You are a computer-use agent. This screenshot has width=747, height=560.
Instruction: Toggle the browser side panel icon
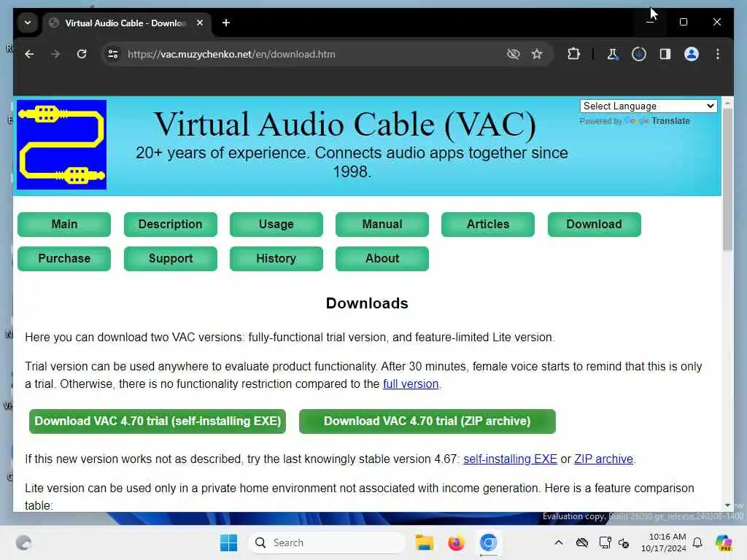point(665,54)
